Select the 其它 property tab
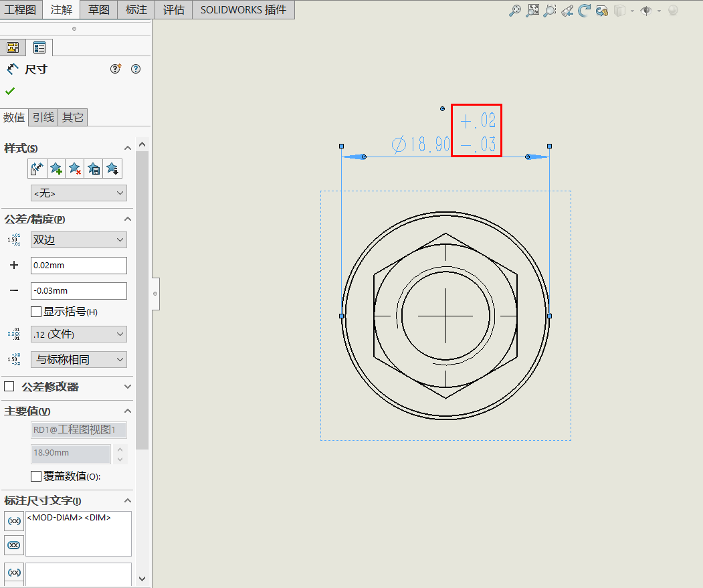This screenshot has height=588, width=703. coord(73,117)
